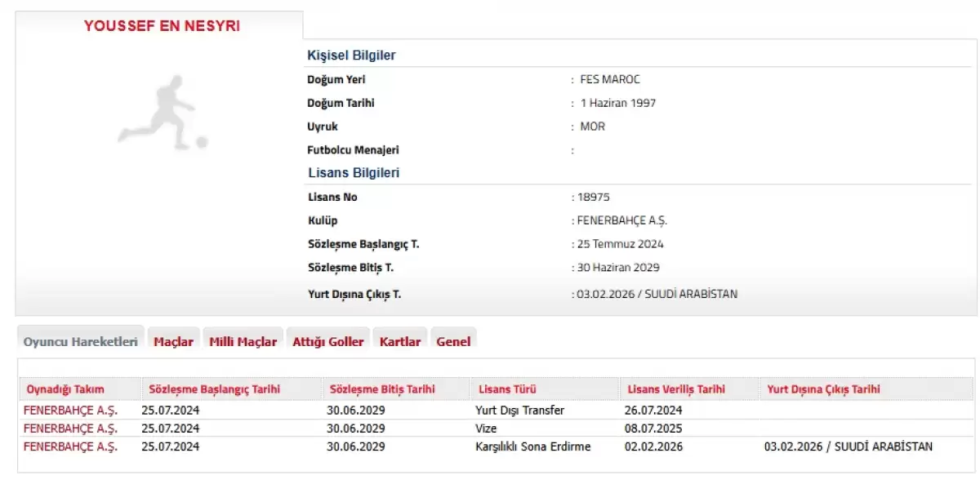Click the Sözleşme Başlangıç Tarihi column header
This screenshot has width=980, height=502.
[x=214, y=389]
